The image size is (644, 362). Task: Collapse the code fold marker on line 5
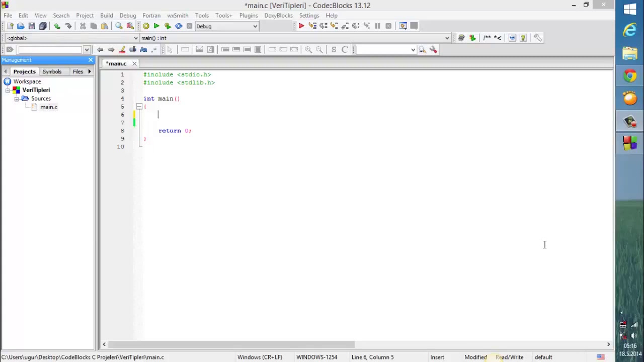[139, 107]
